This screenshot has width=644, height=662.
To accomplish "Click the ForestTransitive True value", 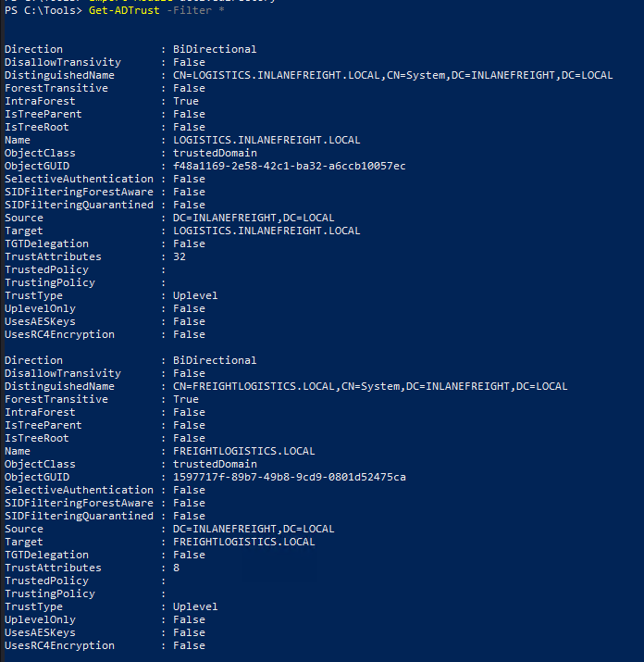I will click(x=185, y=400).
